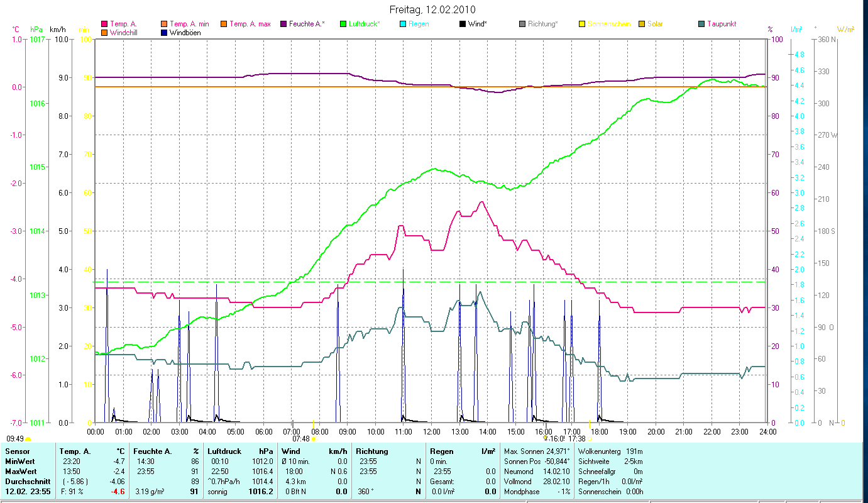The height and width of the screenshot is (503, 868).
Task: Click the green hPa axis unit label
Action: click(36, 29)
